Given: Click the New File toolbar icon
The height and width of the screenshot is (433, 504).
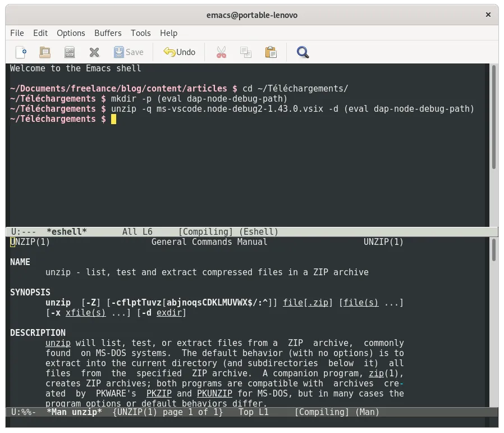Looking at the screenshot, I should click(x=21, y=52).
